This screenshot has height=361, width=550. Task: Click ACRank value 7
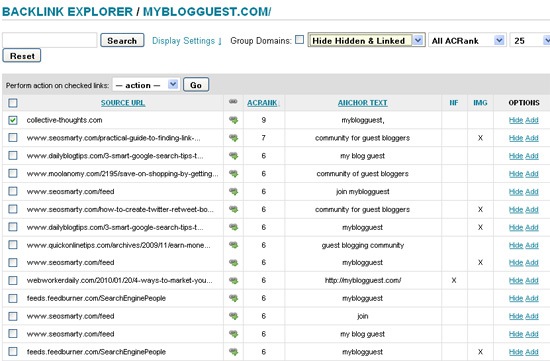pyautogui.click(x=263, y=138)
